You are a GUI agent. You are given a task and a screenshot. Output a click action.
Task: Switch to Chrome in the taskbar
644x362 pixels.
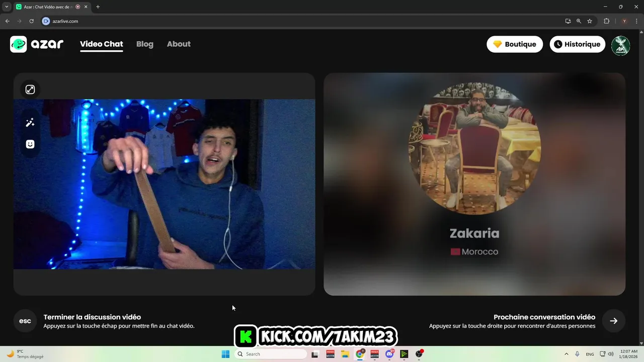pos(360,354)
